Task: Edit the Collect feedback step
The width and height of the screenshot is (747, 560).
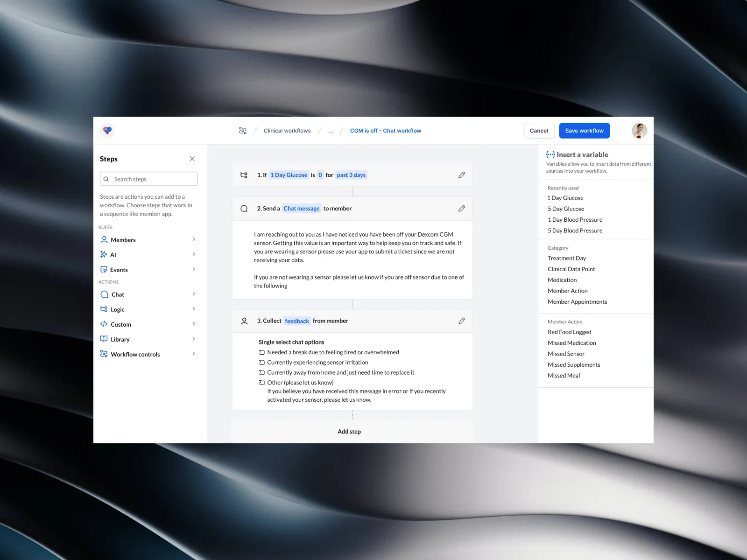Action: point(462,321)
